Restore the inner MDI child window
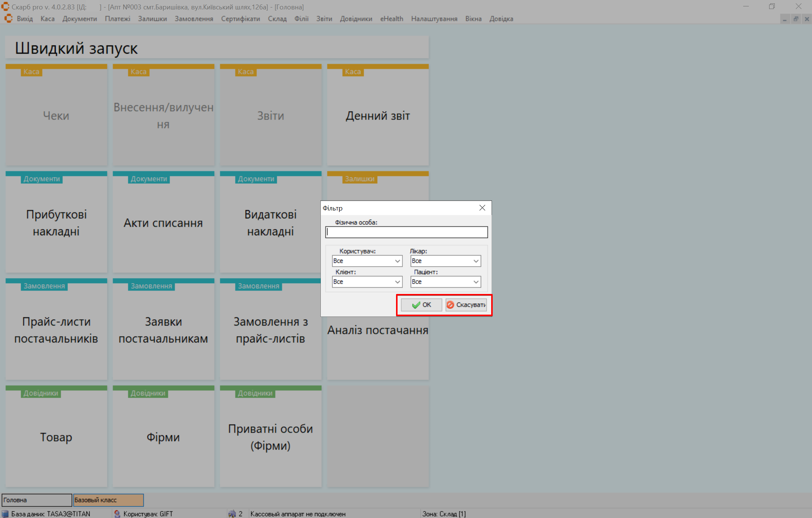The image size is (812, 518). click(796, 19)
